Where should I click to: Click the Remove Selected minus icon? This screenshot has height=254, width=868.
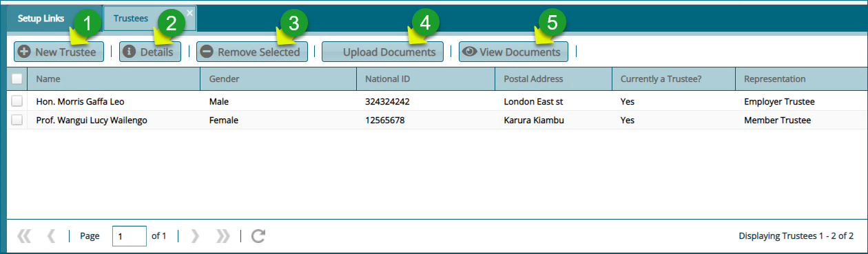[206, 52]
